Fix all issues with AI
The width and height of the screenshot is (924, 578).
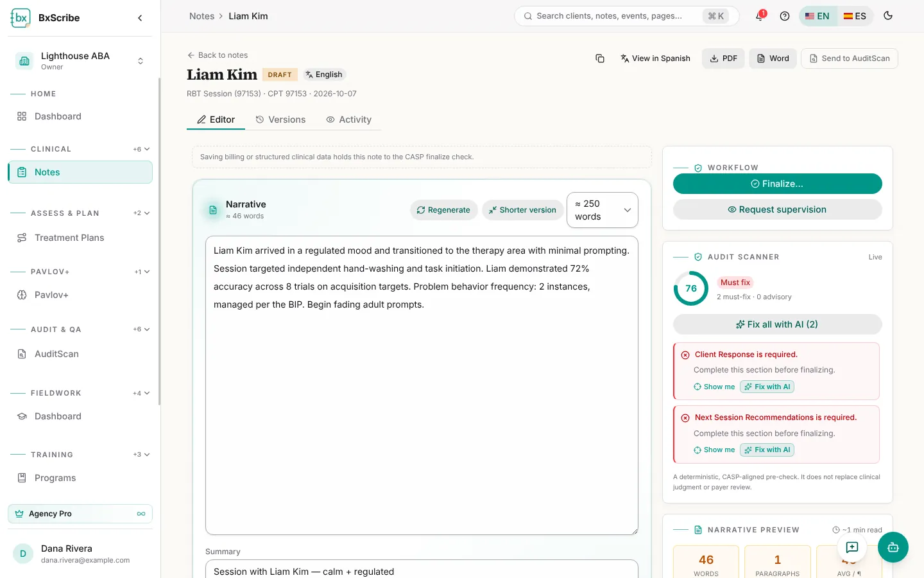coord(778,324)
